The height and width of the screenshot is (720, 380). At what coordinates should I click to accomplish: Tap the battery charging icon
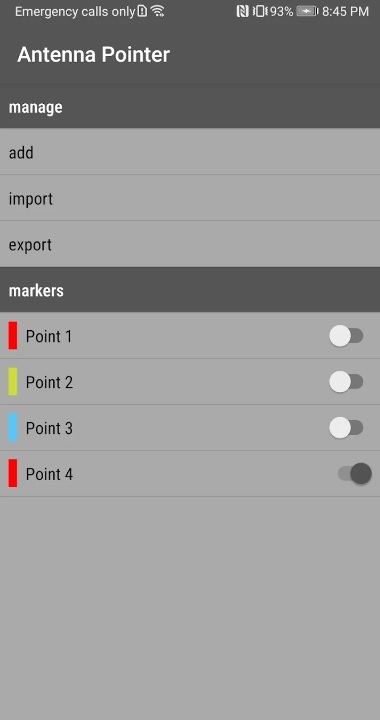(307, 11)
